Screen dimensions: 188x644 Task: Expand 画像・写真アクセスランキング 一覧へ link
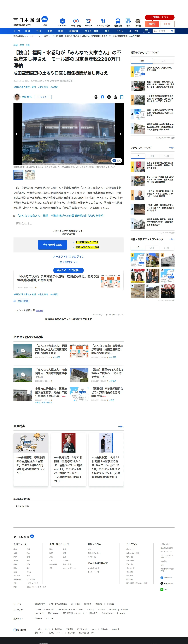click(172, 239)
